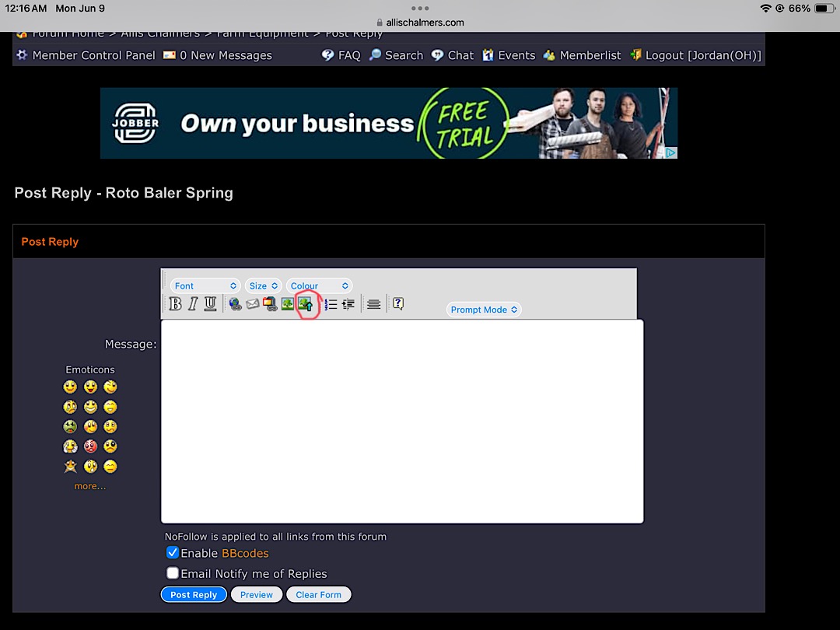The width and height of the screenshot is (840, 630).
Task: Click the circled image upload icon
Action: [x=305, y=304]
